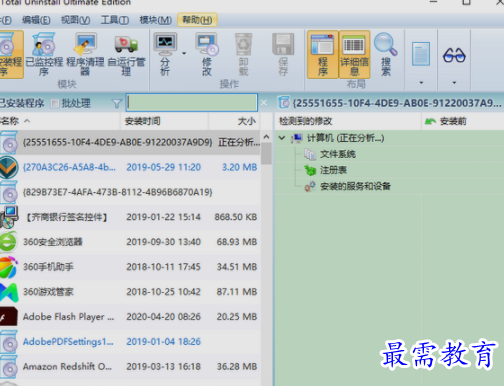Open the 已监控程序 module
Screen dimensions: 504x386
point(44,55)
